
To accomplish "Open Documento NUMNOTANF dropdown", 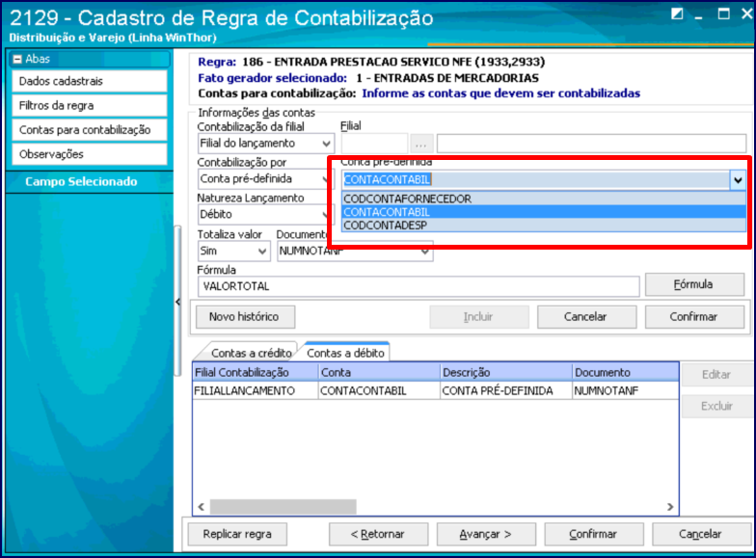I will [424, 252].
